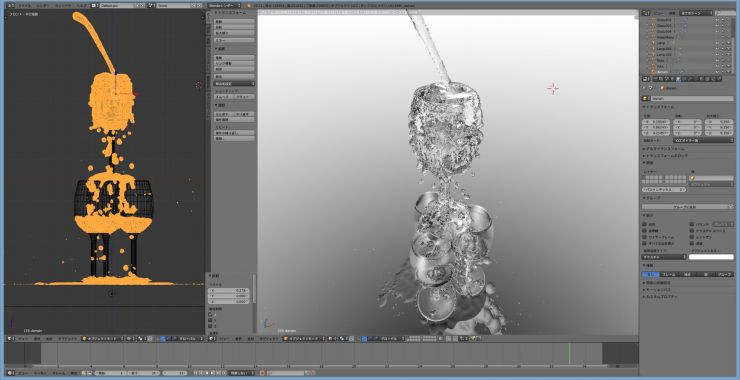Viewport: 740px width, 380px height.
Task: Click the Blender info editor-type icon at top left
Action: point(10,5)
